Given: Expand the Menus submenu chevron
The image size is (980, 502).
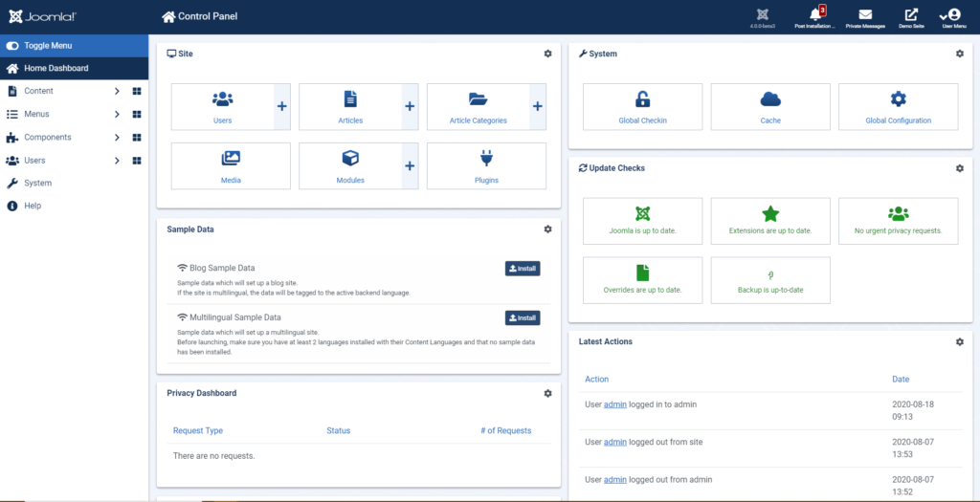Looking at the screenshot, I should point(117,115).
